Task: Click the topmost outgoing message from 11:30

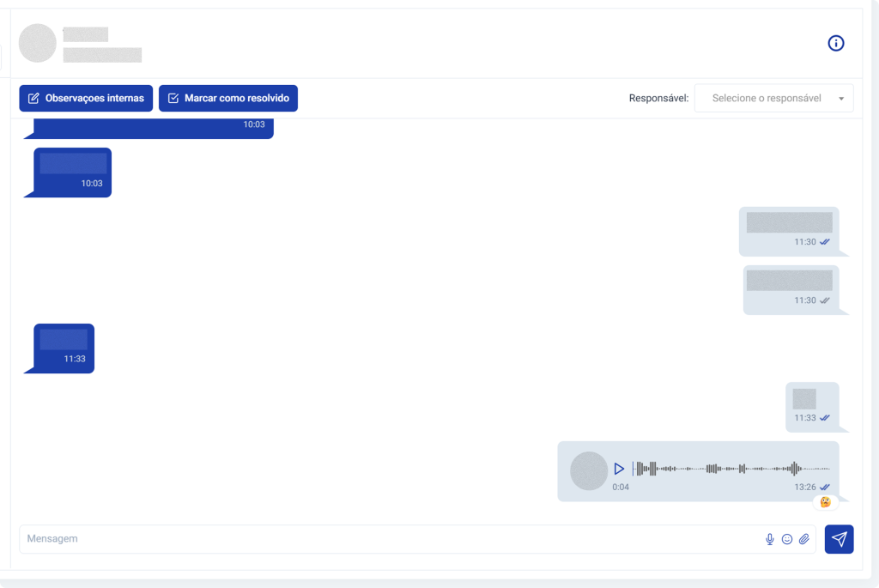Action: coord(789,231)
